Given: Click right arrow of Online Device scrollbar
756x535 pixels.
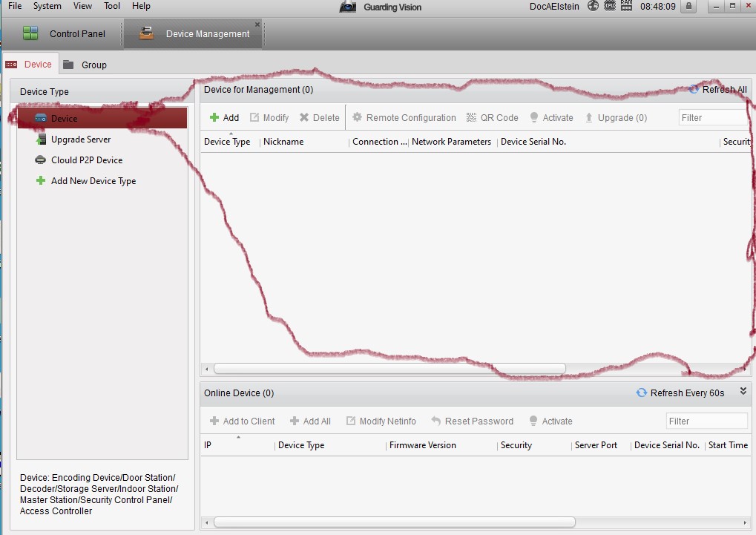Looking at the screenshot, I should (745, 522).
